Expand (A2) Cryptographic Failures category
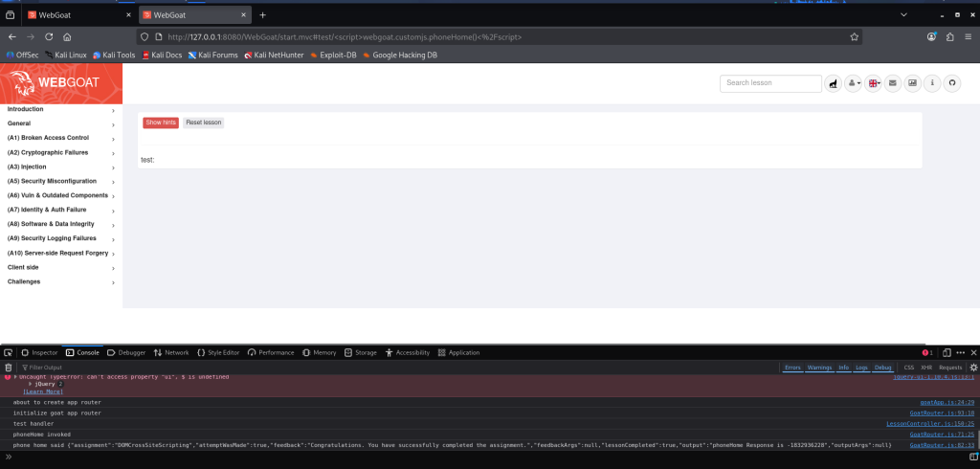 coord(60,152)
